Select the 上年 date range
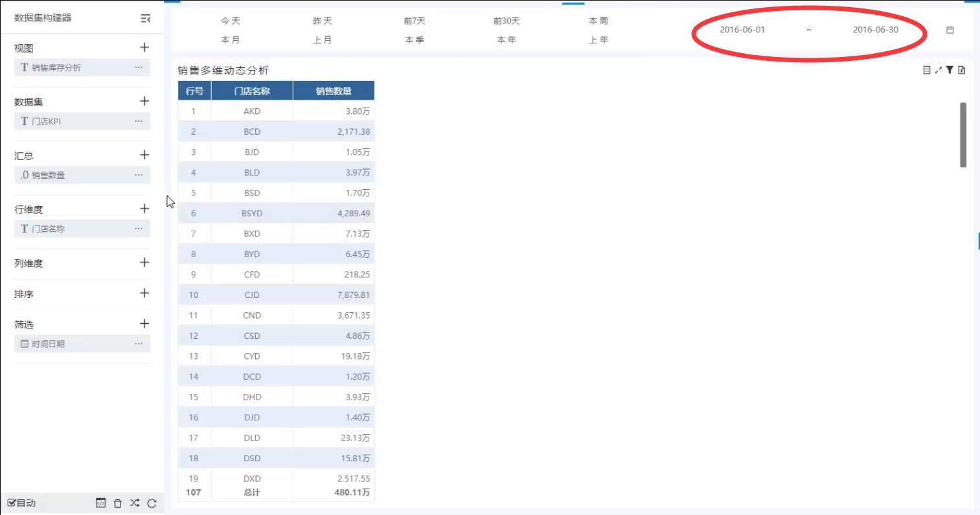 pyautogui.click(x=598, y=40)
